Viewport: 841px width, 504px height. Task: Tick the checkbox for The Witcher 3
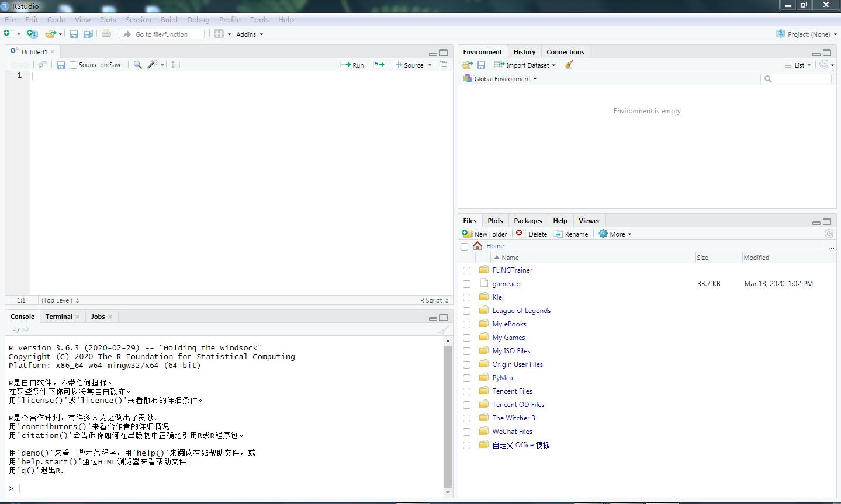466,419
